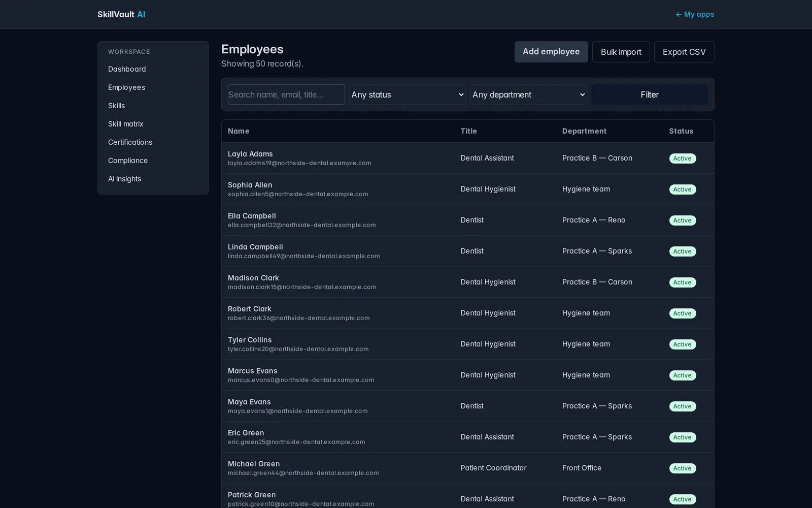Click linda.campbell49 email address
Image resolution: width=812 pixels, height=508 pixels.
[x=304, y=256]
